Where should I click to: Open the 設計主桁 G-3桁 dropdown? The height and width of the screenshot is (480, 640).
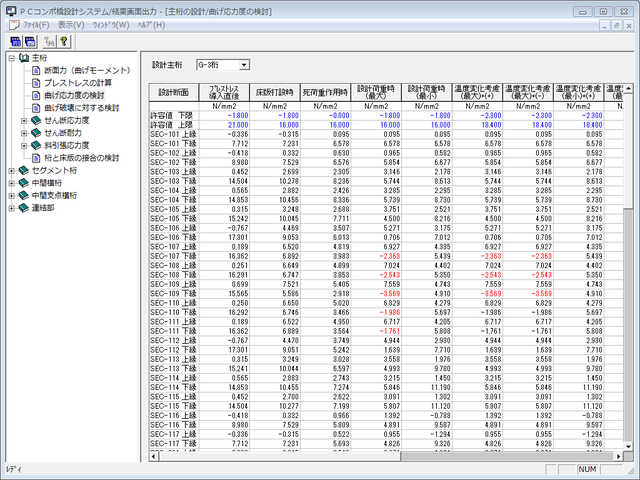click(244, 65)
